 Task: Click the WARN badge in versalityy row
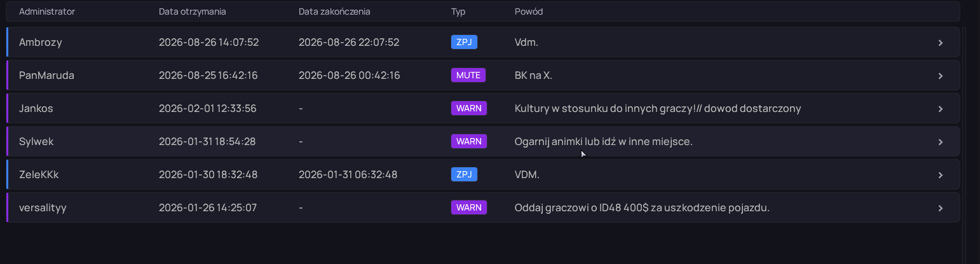pos(469,207)
